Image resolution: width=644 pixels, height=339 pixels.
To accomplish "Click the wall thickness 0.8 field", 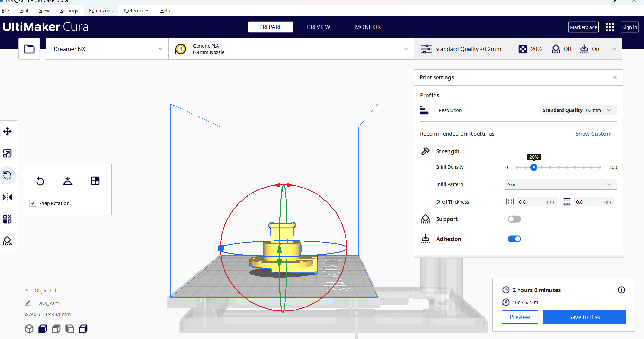I will pos(537,202).
